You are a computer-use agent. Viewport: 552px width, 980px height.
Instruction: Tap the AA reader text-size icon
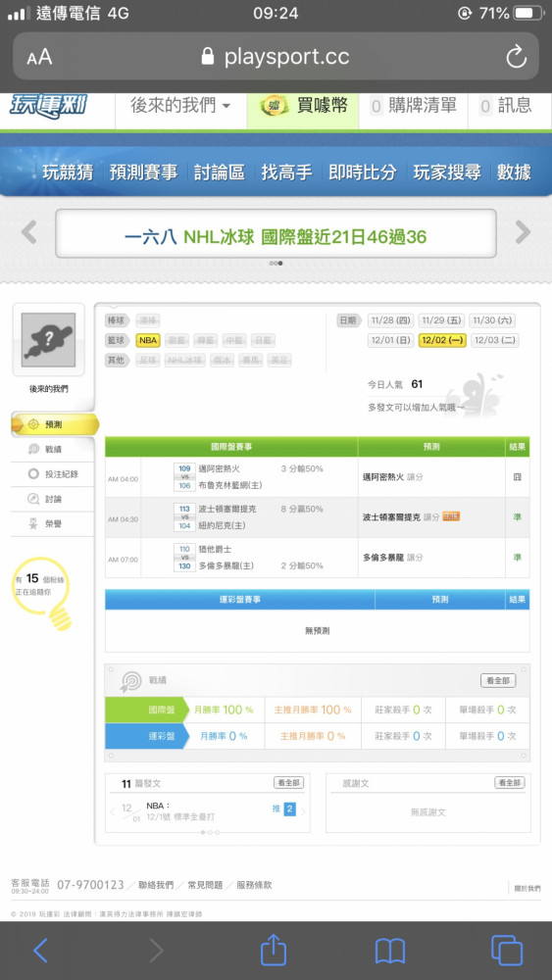(x=39, y=58)
